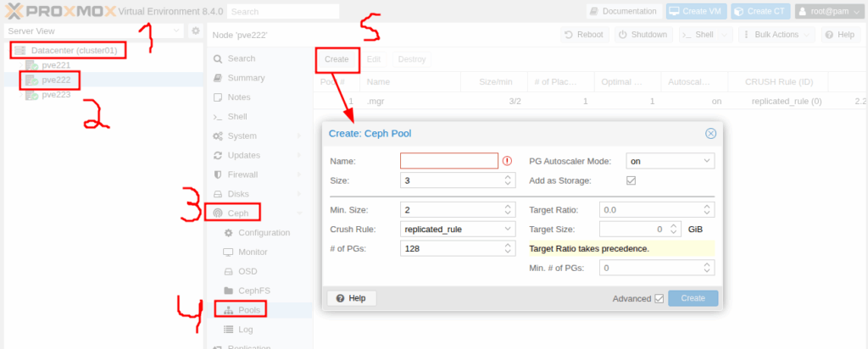Screen dimensions: 868x349
Task: Select node pve222 in tree
Action: [56, 80]
